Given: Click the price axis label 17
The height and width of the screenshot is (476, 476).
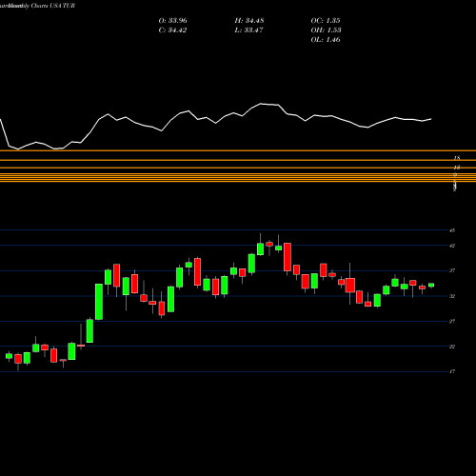Looking at the screenshot, I should pyautogui.click(x=452, y=371).
